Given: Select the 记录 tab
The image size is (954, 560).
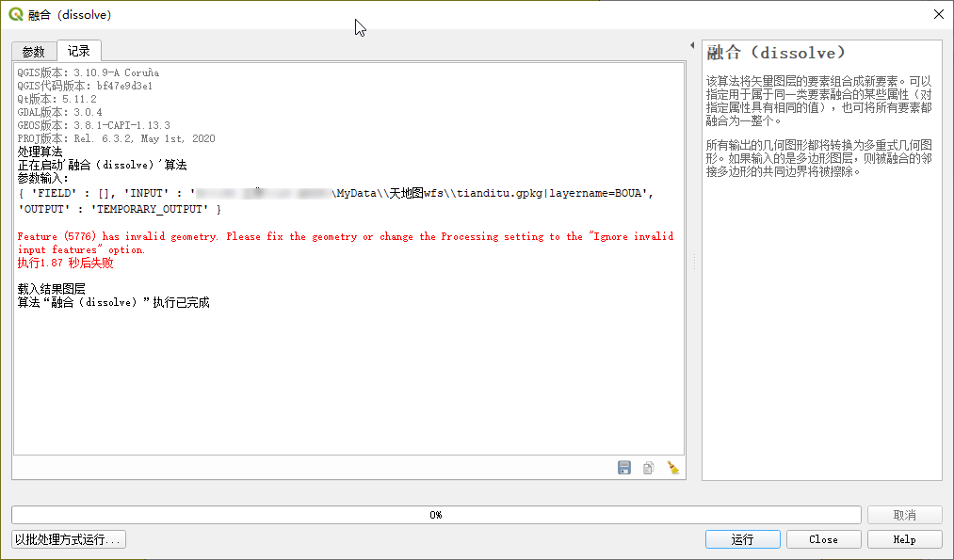Looking at the screenshot, I should [x=78, y=51].
